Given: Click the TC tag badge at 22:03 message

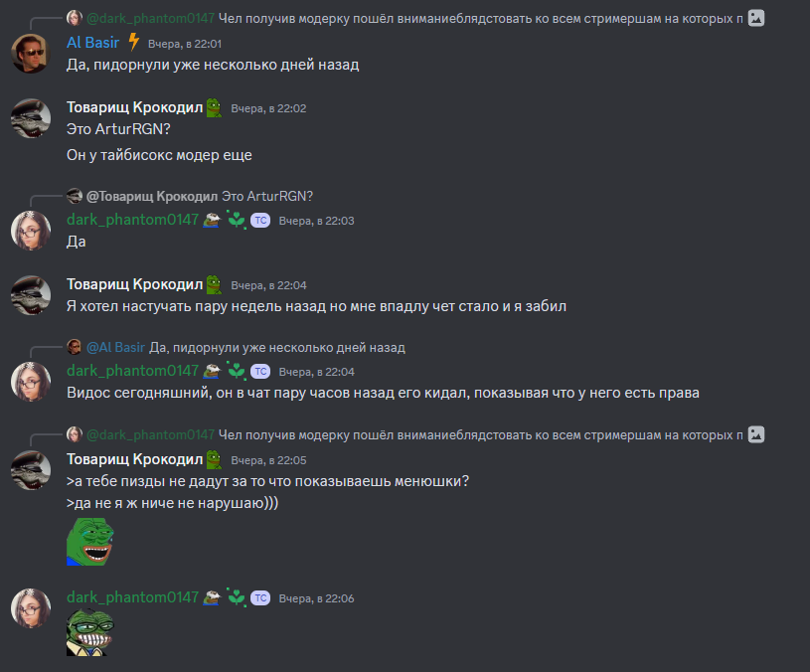Looking at the screenshot, I should [x=260, y=221].
